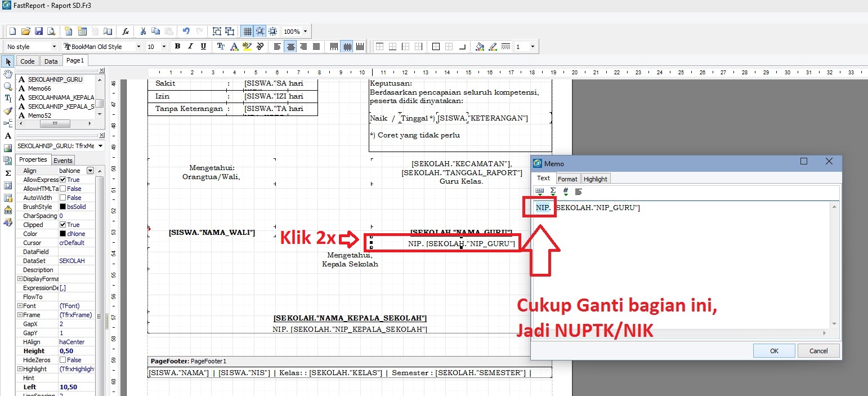Screen dimensions: 868x396
Task: Click the Save report icon
Action: point(39,32)
